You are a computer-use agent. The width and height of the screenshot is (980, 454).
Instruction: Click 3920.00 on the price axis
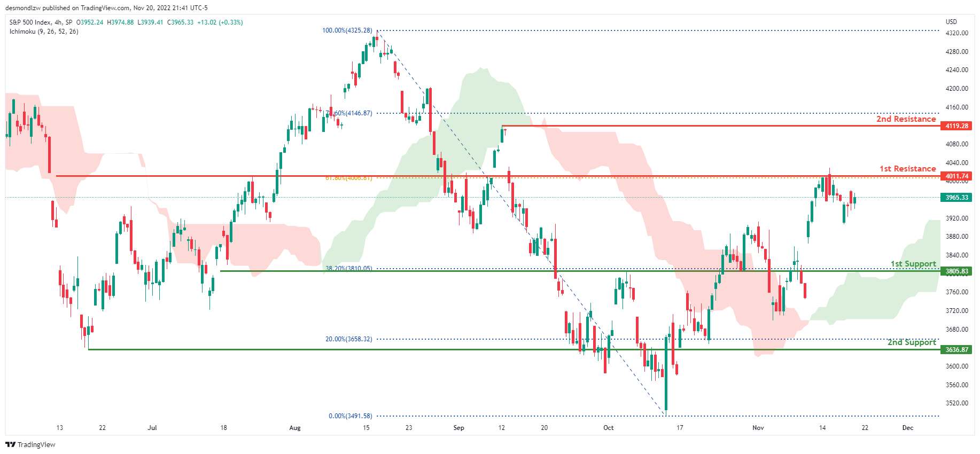[956, 218]
